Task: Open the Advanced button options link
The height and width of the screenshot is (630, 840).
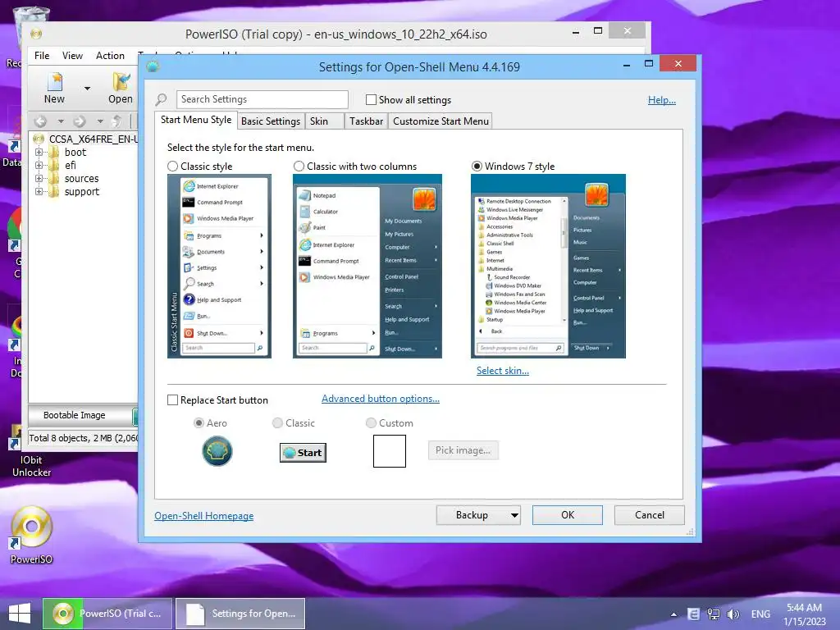Action: (381, 399)
